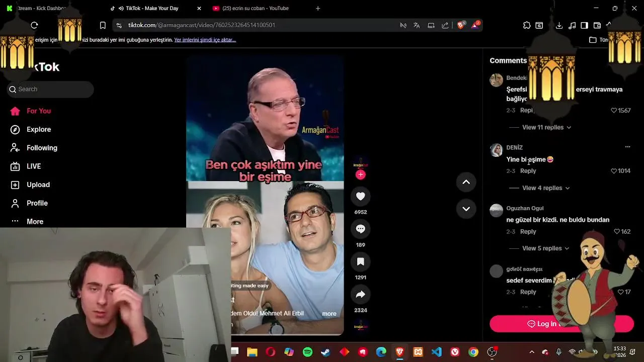Expand View 4 replies under DENİZ comment
The width and height of the screenshot is (644, 362).
coord(546,188)
